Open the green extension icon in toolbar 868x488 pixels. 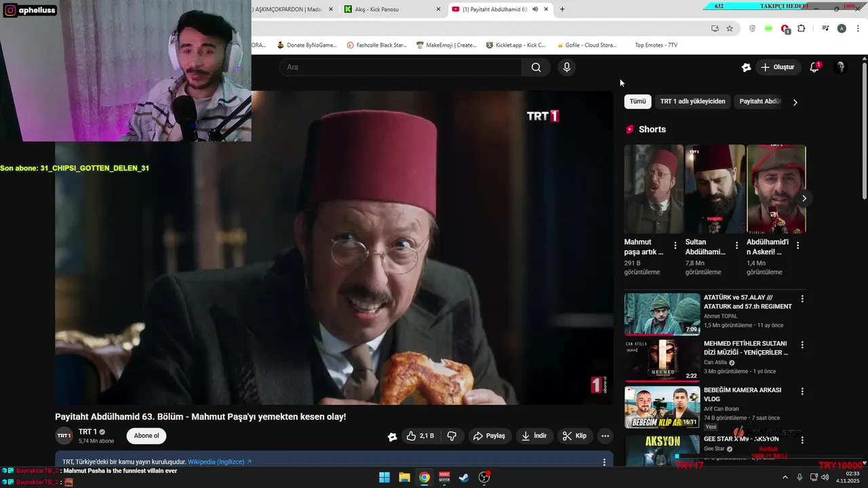(768, 28)
